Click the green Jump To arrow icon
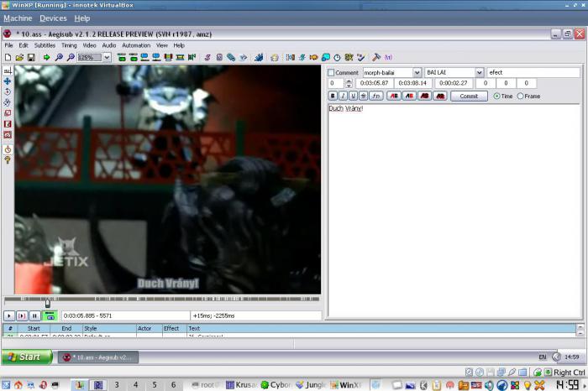 click(46, 57)
